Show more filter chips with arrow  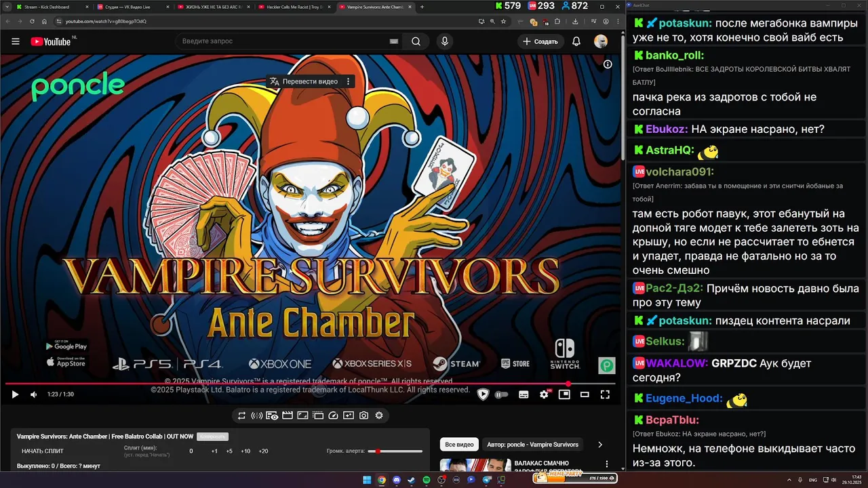point(599,445)
